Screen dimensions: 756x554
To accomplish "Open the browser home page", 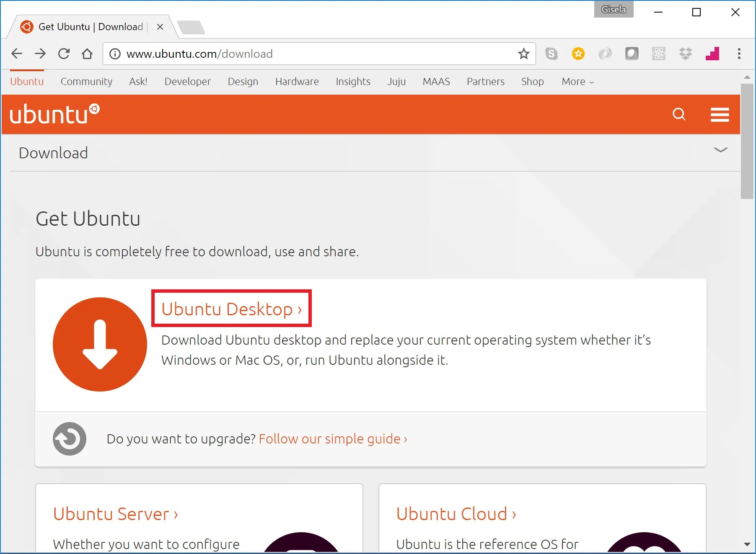I will 87,54.
